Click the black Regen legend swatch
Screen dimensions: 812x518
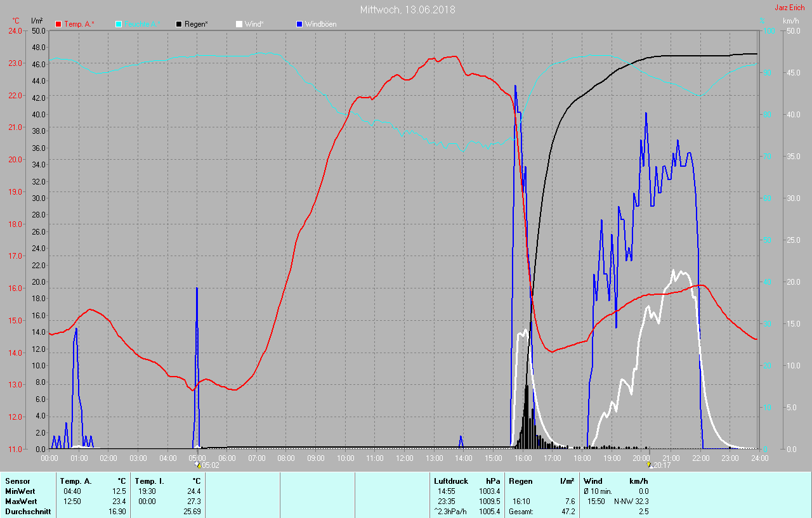point(179,24)
